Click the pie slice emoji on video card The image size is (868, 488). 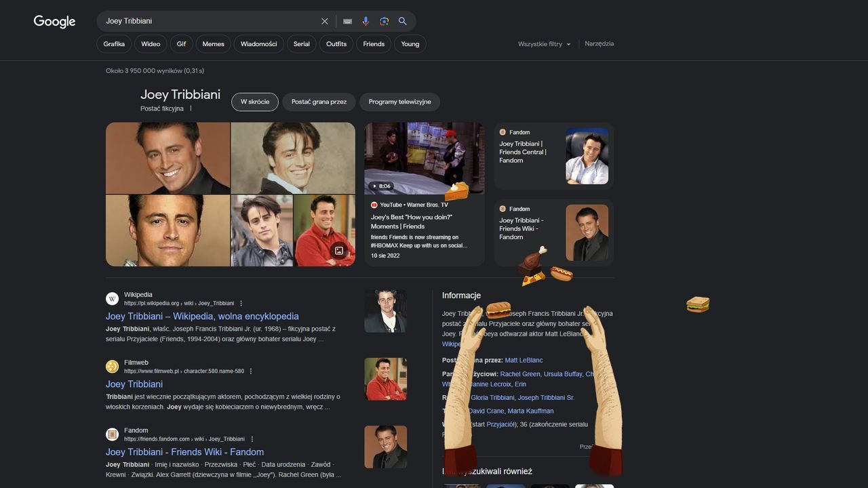tap(456, 191)
